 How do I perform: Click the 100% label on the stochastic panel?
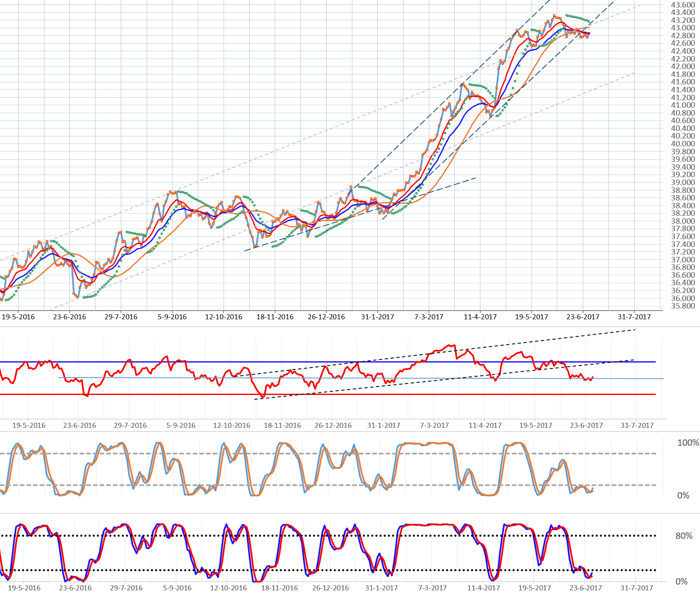point(688,443)
